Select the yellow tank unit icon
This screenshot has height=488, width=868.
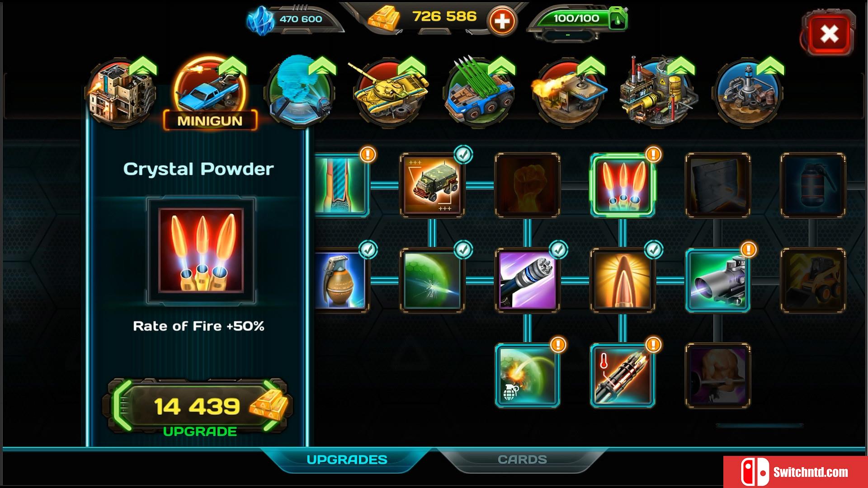pyautogui.click(x=390, y=92)
